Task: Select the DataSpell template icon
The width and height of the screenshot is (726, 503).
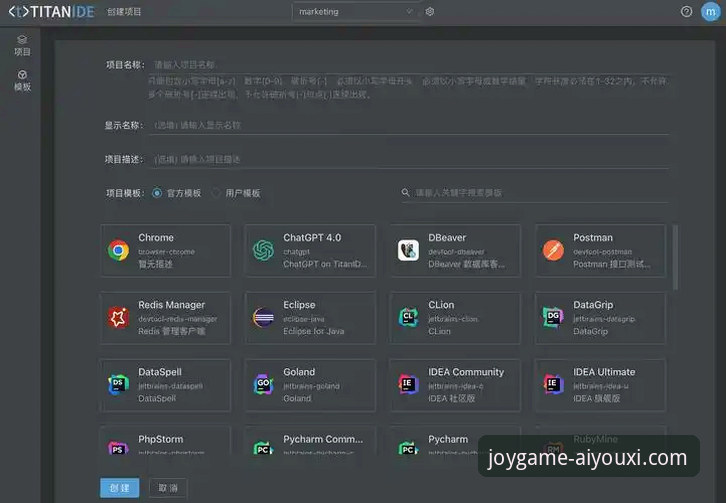Action: point(119,384)
